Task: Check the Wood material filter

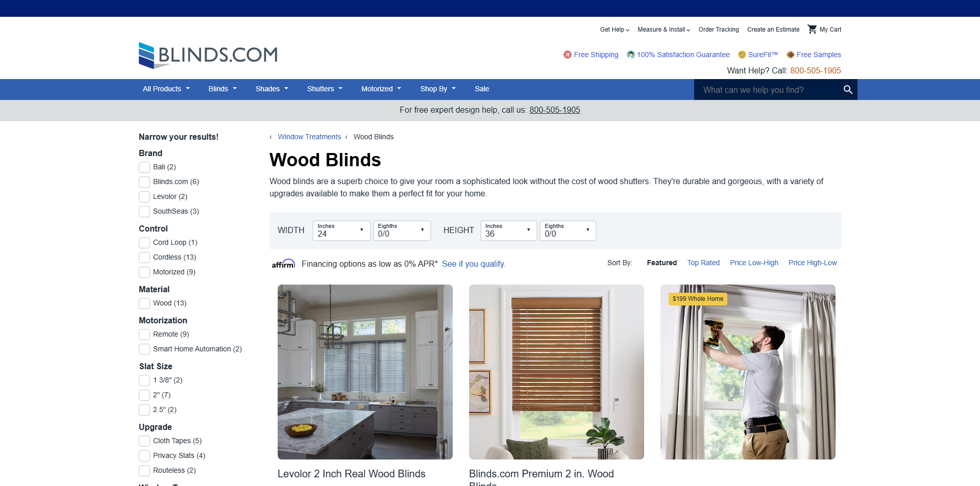Action: (144, 303)
